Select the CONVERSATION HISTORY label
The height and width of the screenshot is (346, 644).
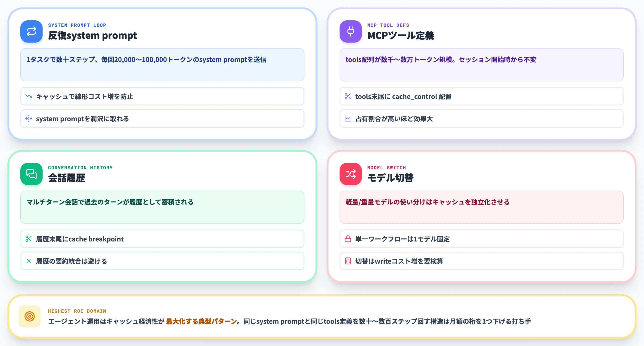80,168
